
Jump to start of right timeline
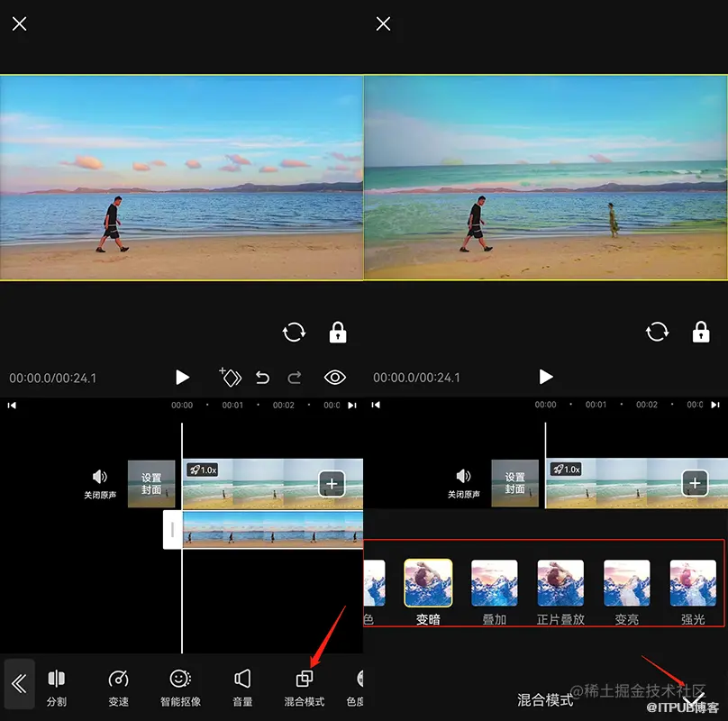point(376,405)
